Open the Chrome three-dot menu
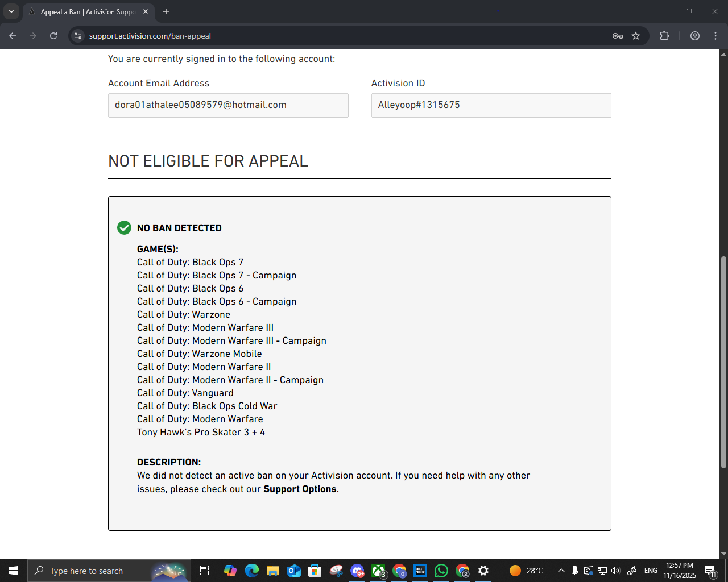The image size is (728, 582). point(715,36)
